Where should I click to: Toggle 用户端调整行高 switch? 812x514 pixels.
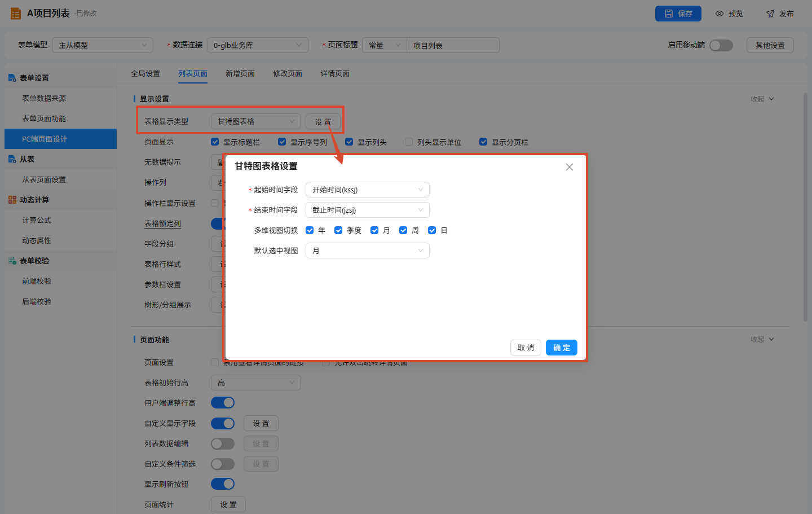click(223, 403)
